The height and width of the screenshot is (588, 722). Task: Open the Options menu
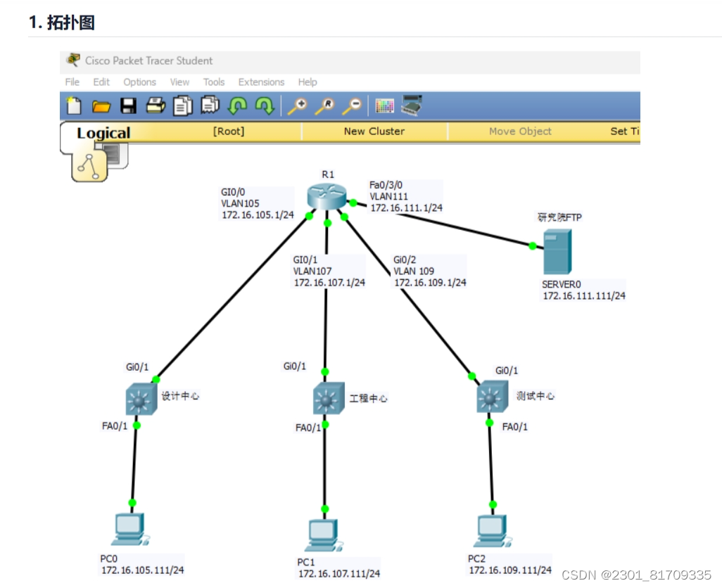(139, 82)
